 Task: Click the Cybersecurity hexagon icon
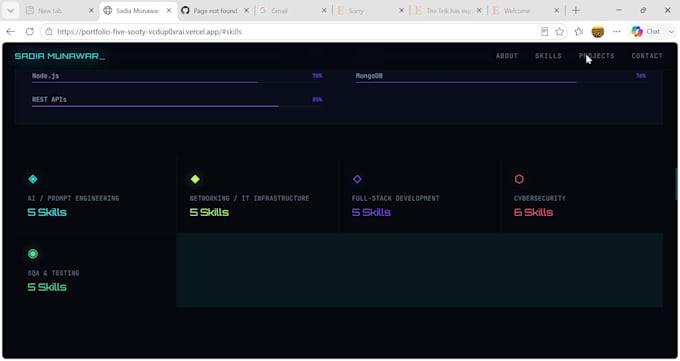519,179
